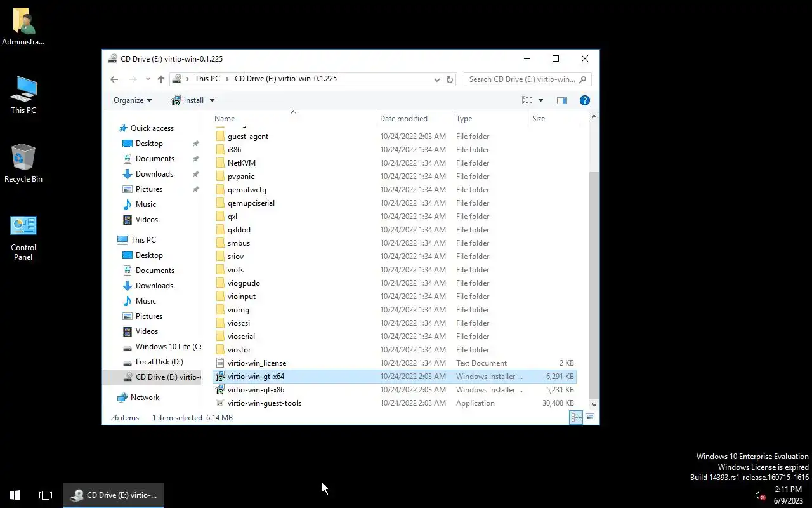Open the Install button dropdown arrow

click(212, 100)
